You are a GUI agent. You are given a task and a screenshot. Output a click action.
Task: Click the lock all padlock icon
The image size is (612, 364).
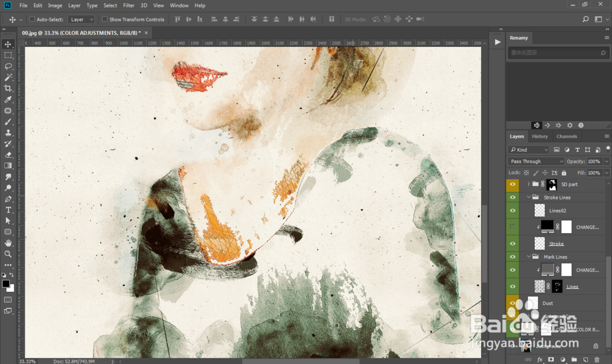[x=564, y=173]
